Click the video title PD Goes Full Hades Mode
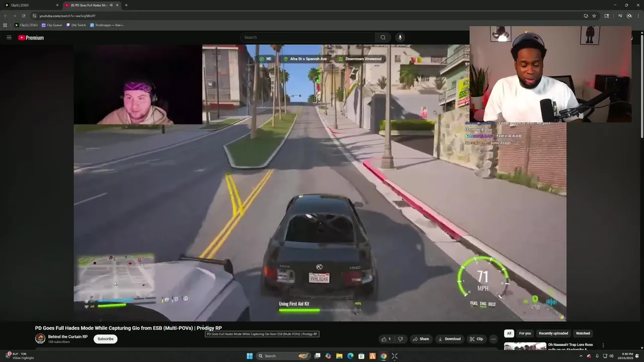Image resolution: width=644 pixels, height=362 pixels. coord(128,328)
